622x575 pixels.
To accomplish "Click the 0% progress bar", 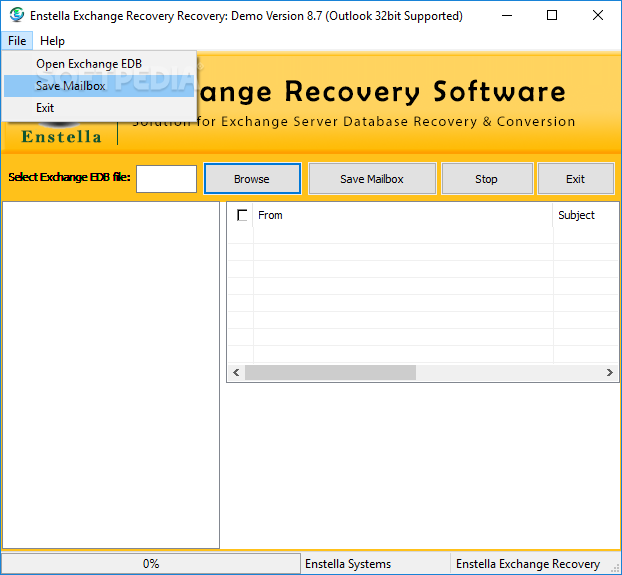I will point(151,564).
